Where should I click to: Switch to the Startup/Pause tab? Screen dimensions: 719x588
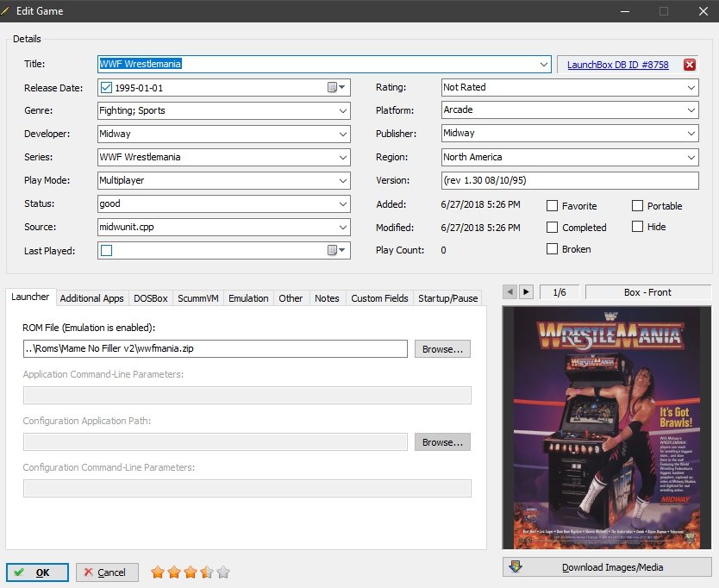(x=448, y=298)
